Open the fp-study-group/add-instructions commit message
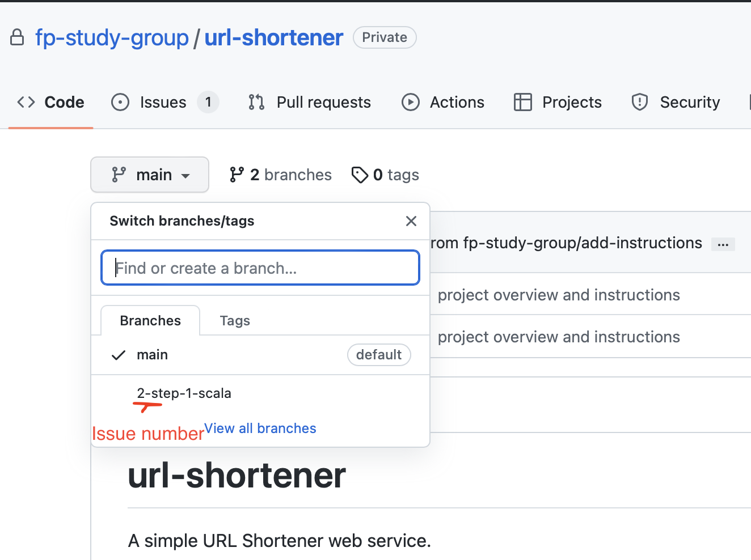This screenshot has height=560, width=751. [x=566, y=243]
